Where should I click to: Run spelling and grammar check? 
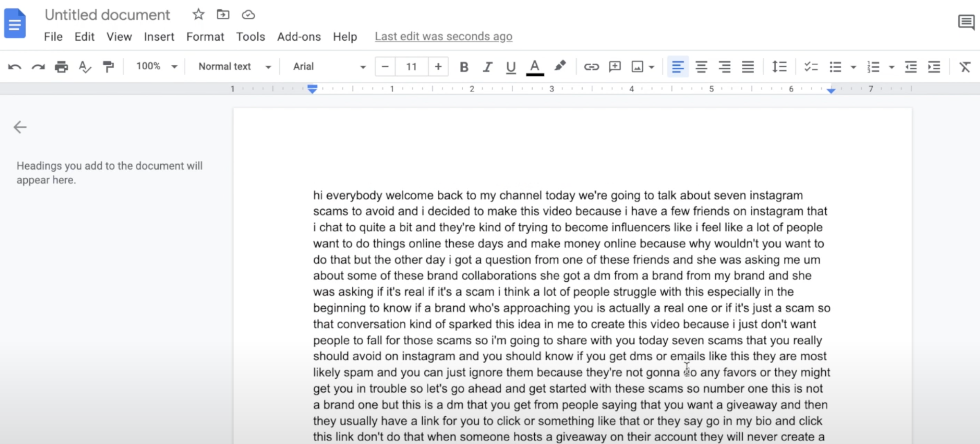[x=85, y=66]
